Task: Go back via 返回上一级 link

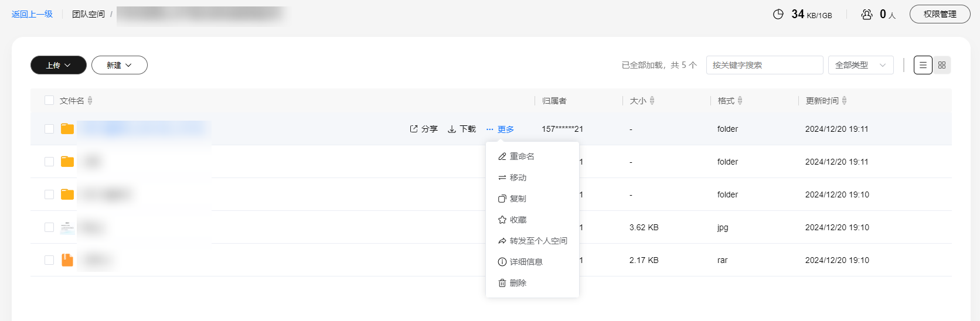Action: [x=32, y=14]
